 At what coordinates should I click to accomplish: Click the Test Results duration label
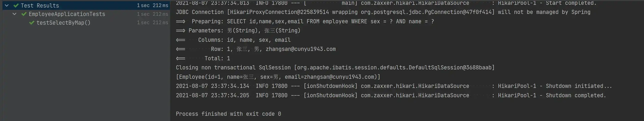tap(152, 5)
